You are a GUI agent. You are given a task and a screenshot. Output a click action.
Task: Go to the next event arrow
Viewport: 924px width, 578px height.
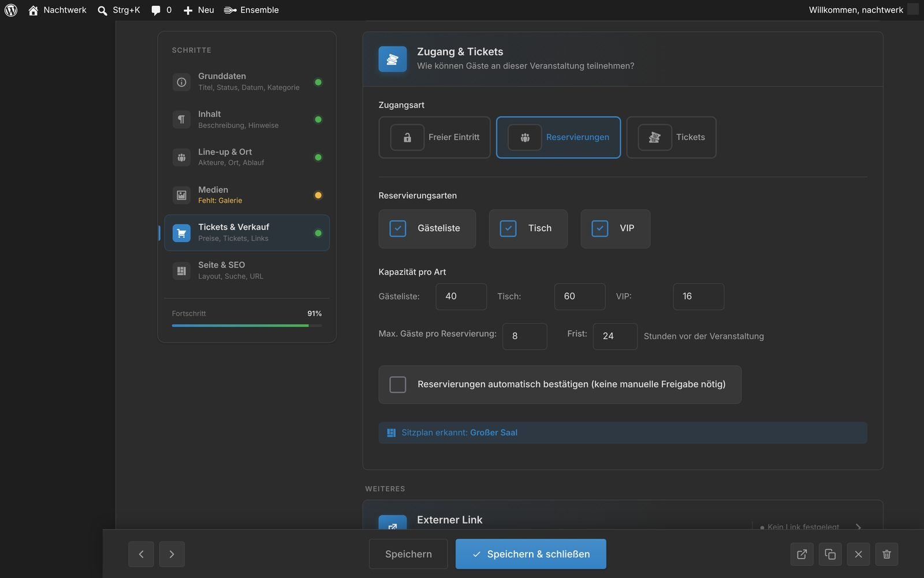click(172, 554)
